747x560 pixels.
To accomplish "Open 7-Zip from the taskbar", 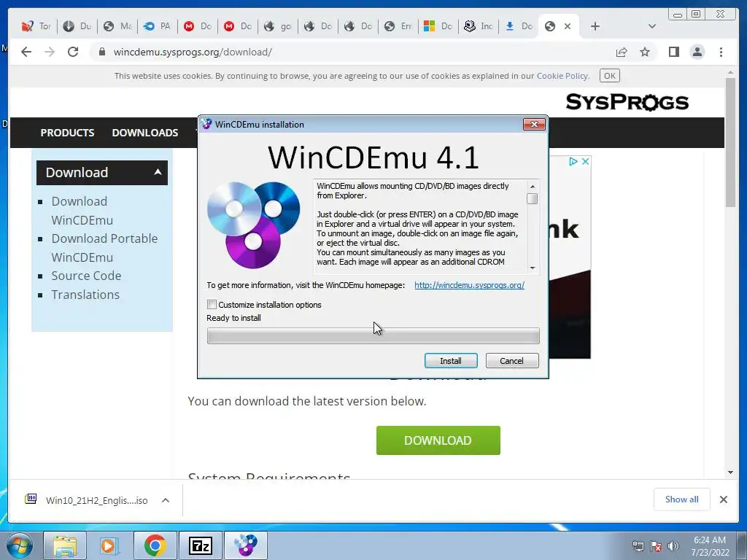I will pos(200,545).
